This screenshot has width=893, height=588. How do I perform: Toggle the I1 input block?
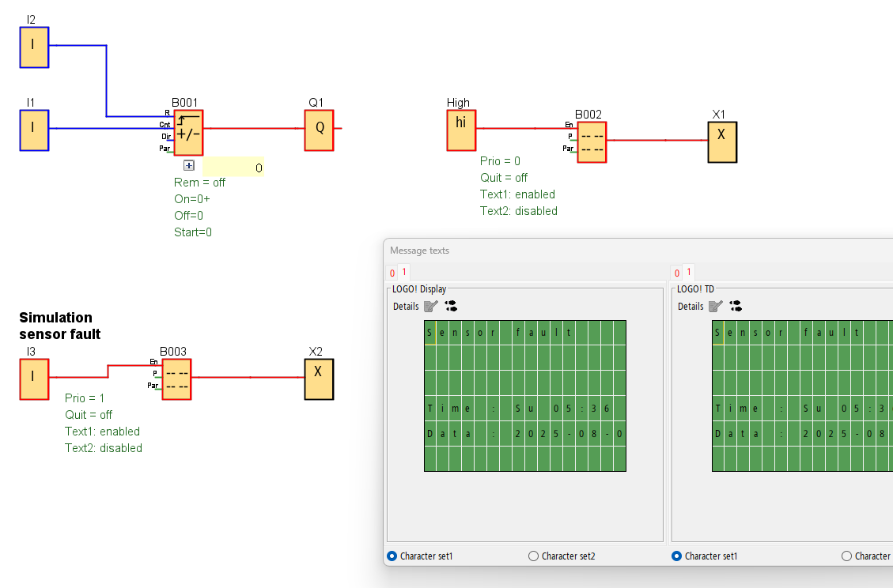34,130
